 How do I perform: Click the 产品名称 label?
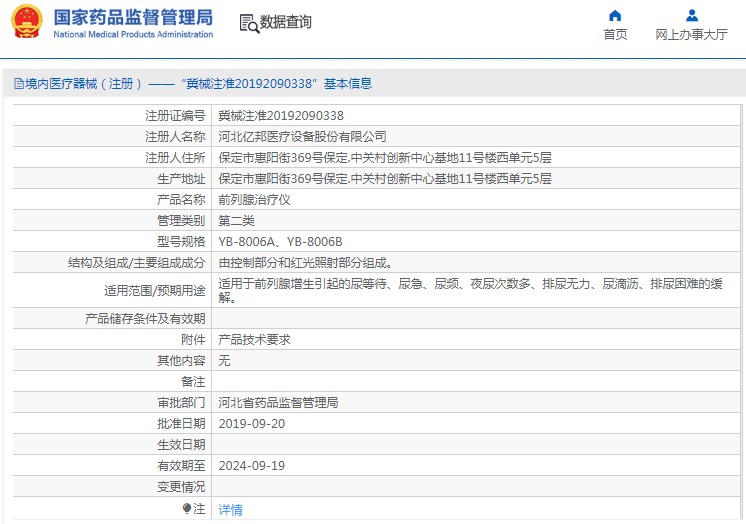coord(181,199)
